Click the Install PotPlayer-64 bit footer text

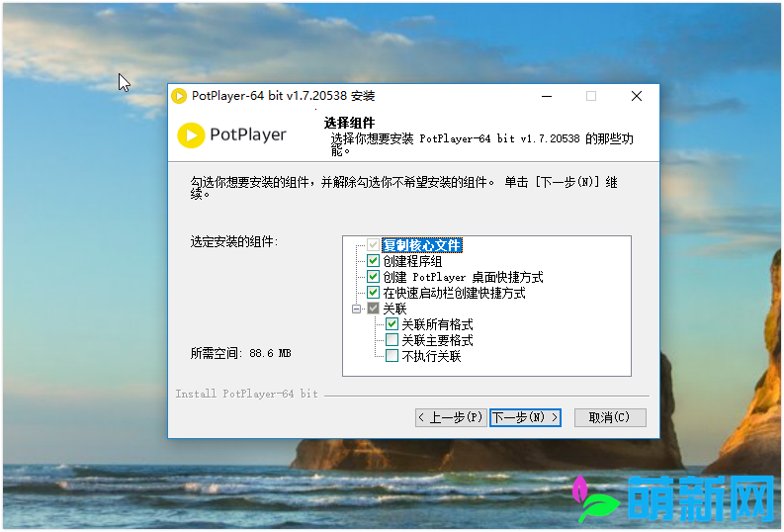[246, 394]
